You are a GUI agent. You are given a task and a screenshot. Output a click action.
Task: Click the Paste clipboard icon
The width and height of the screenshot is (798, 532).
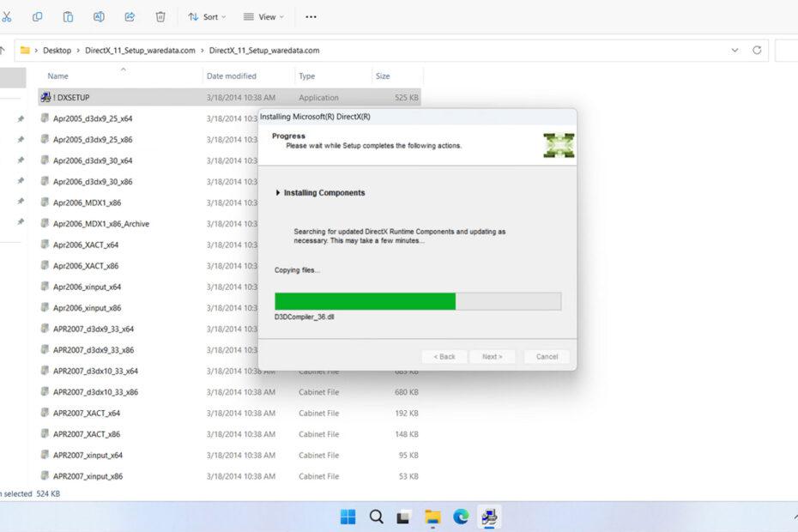[68, 17]
